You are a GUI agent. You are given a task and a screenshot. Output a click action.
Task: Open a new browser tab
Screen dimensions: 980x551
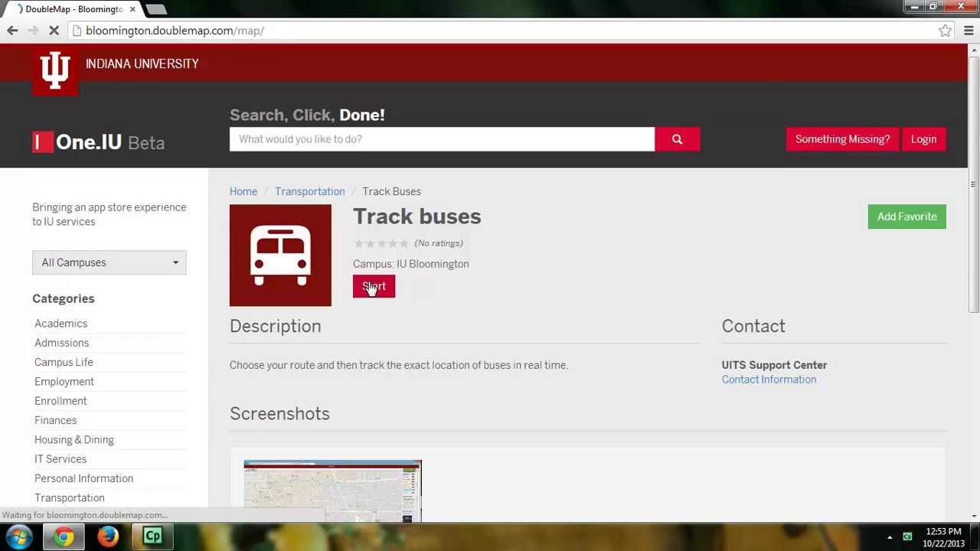point(156,9)
